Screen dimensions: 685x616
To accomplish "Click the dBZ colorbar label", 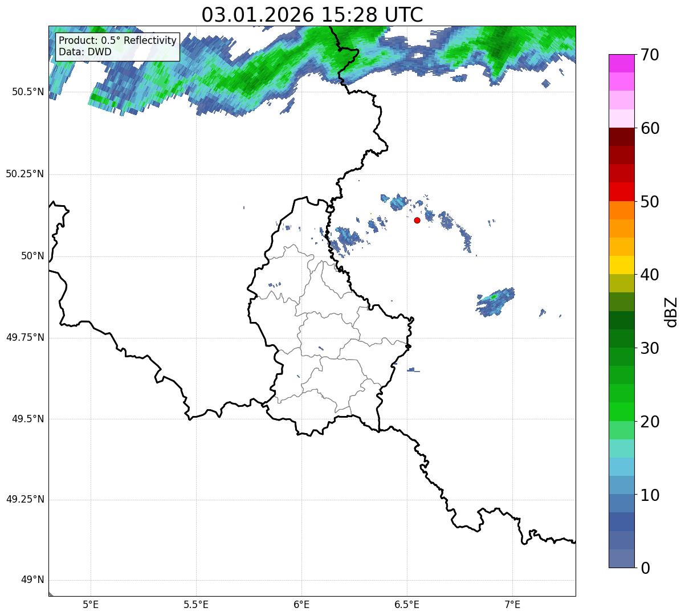I will tap(671, 311).
